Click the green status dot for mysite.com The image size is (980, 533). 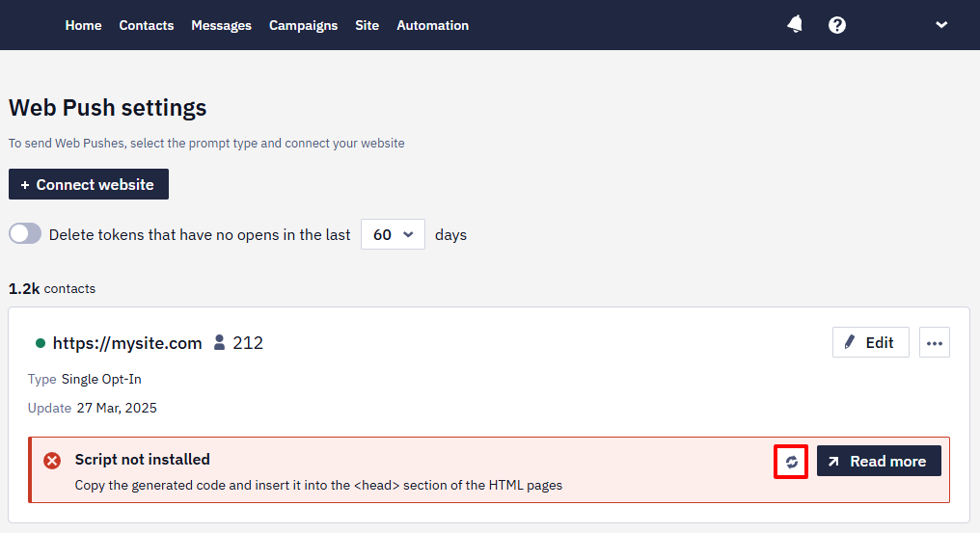tap(41, 343)
